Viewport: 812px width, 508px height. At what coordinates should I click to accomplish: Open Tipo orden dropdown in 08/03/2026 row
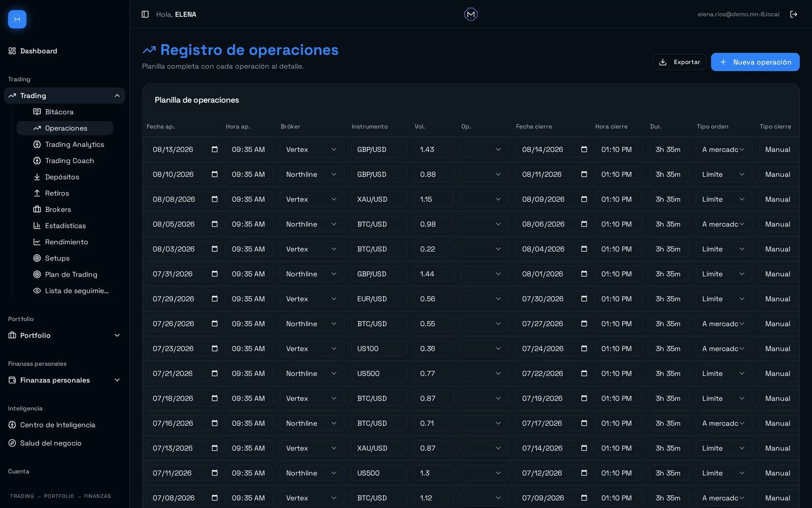tap(724, 249)
